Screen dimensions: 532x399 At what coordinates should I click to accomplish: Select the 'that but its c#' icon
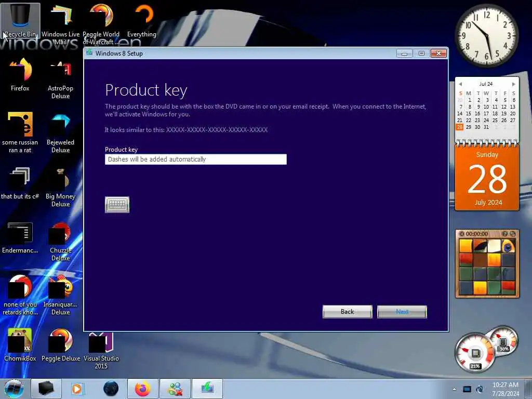pyautogui.click(x=20, y=182)
